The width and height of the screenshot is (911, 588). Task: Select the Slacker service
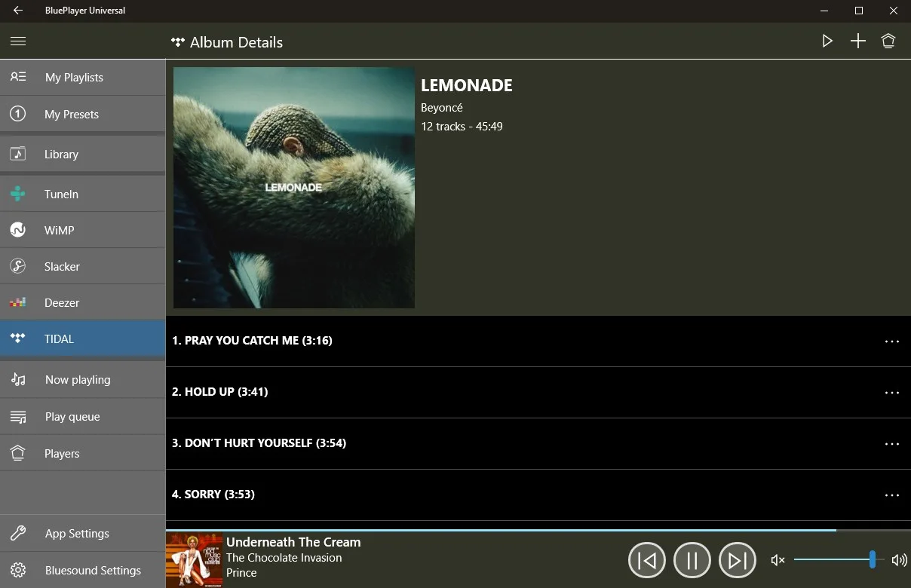click(82, 266)
